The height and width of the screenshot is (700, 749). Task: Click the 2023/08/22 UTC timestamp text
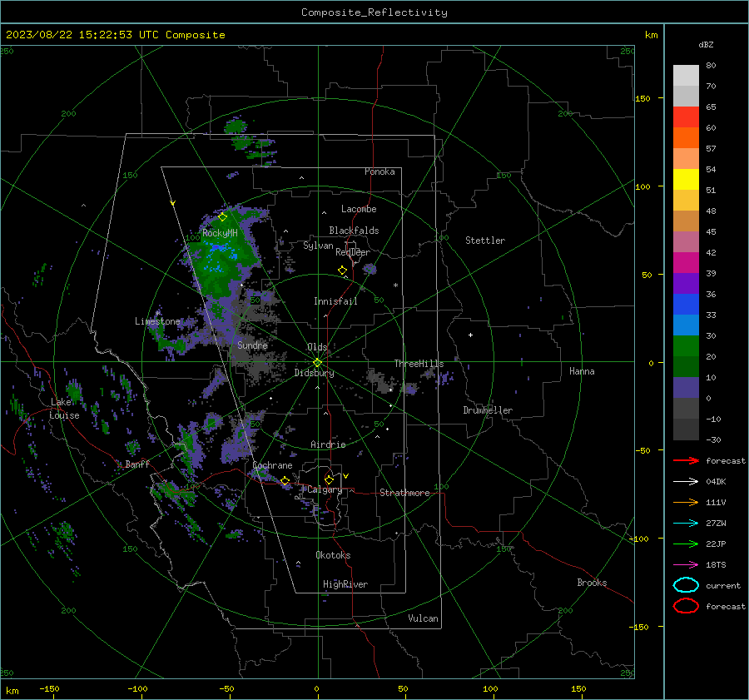coord(115,35)
